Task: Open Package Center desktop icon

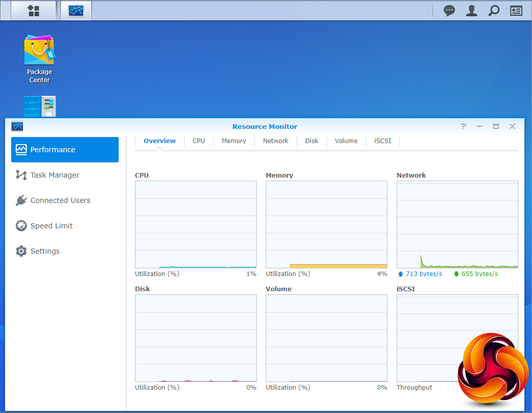Action: [x=40, y=59]
